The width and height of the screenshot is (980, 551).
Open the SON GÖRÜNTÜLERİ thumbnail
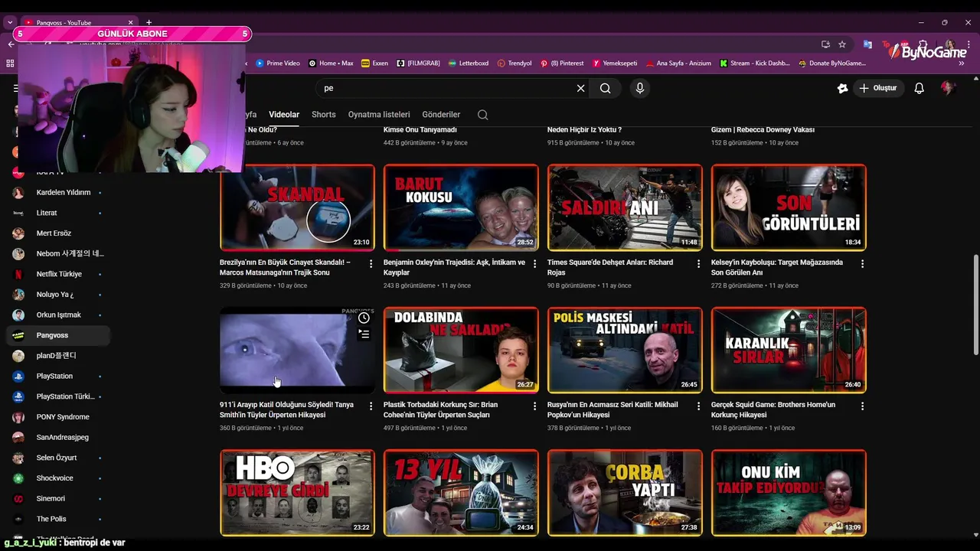tap(789, 207)
